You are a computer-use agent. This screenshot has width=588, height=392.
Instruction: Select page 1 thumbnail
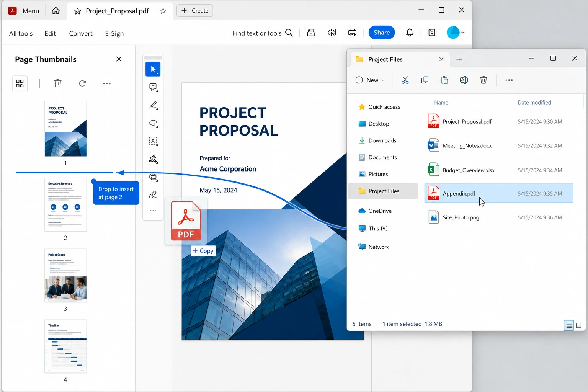(65, 129)
